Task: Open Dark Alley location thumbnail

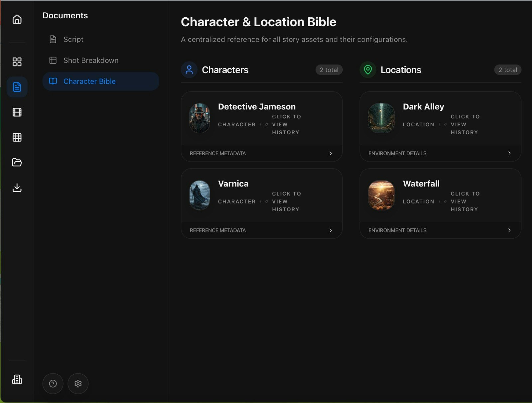Action: click(381, 118)
